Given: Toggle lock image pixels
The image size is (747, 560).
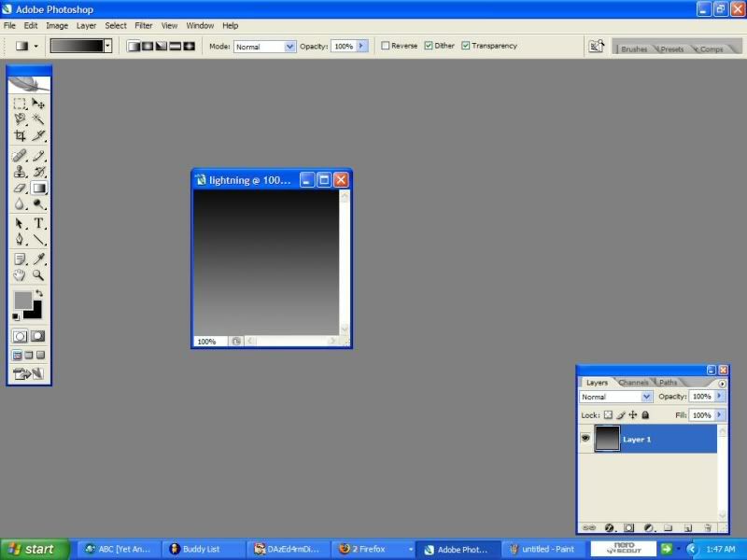Looking at the screenshot, I should click(621, 415).
